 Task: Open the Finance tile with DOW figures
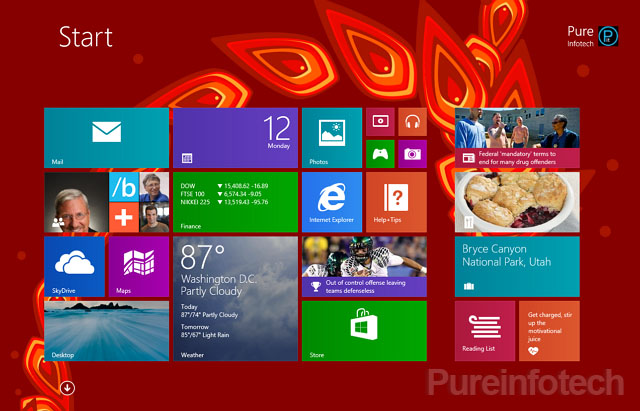[x=235, y=201]
